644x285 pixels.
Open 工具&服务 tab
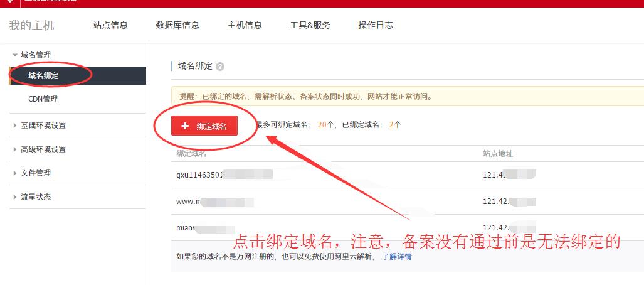(310, 25)
